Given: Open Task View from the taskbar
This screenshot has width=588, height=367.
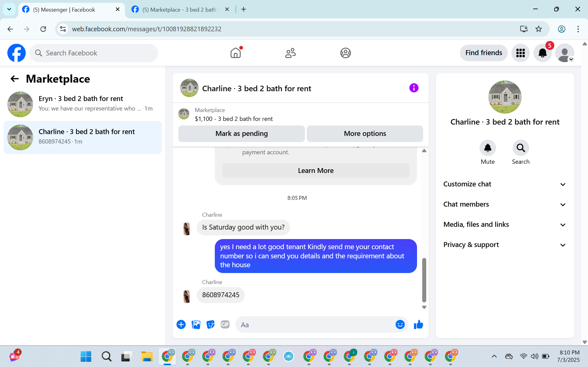Looking at the screenshot, I should [127, 356].
